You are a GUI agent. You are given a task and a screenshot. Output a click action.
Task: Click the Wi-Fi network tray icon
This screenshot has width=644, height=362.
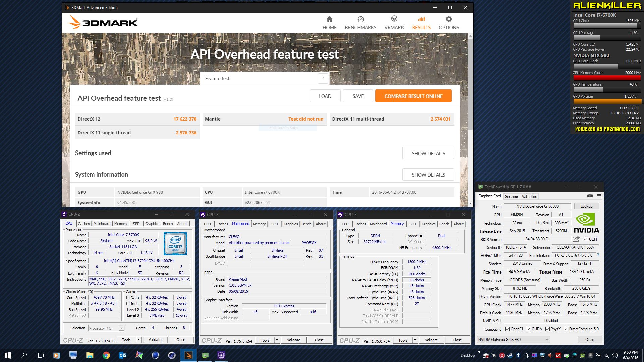pyautogui.click(x=607, y=356)
